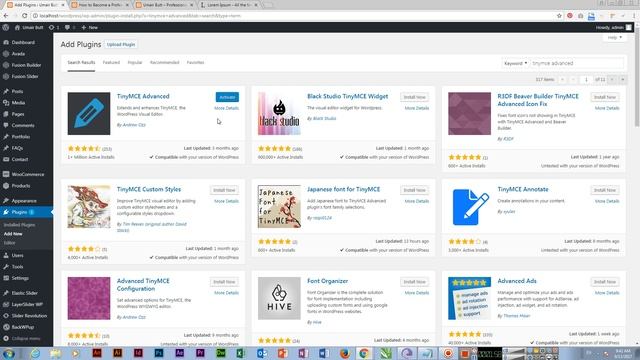Open Windows Start menu

click(x=9, y=353)
